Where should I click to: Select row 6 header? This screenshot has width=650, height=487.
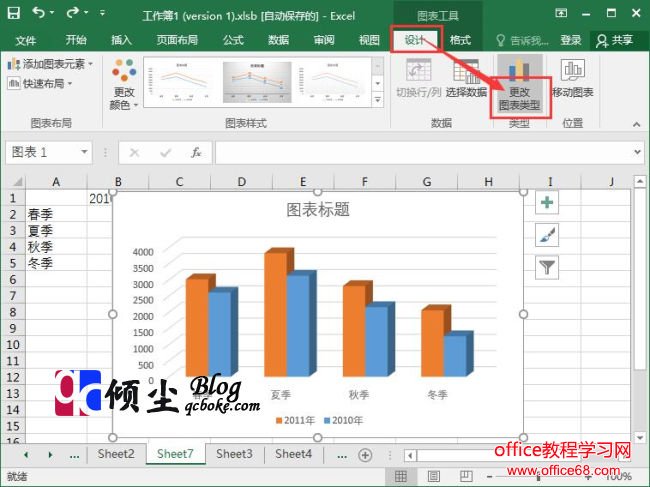click(13, 279)
